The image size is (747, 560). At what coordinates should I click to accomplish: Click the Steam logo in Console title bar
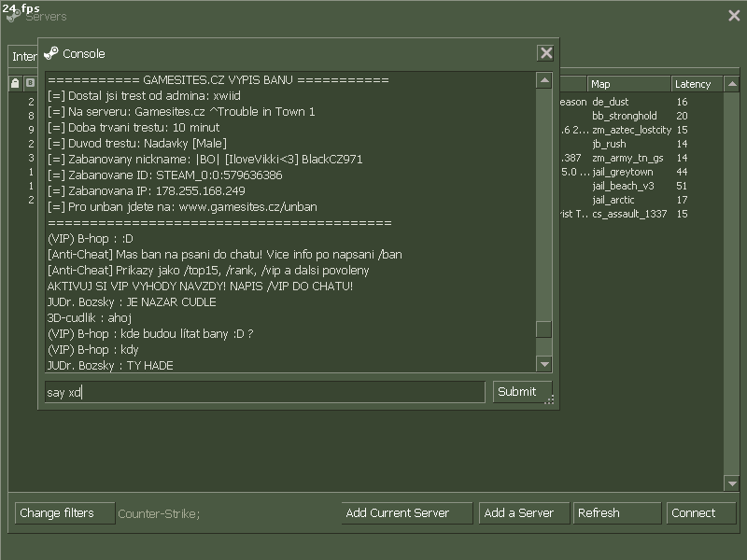click(x=51, y=53)
